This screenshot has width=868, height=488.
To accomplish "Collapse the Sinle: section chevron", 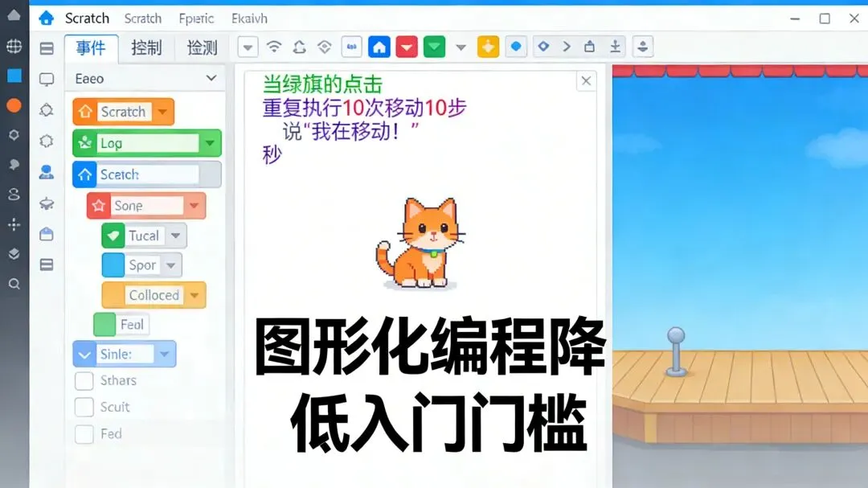I will pyautogui.click(x=84, y=355).
